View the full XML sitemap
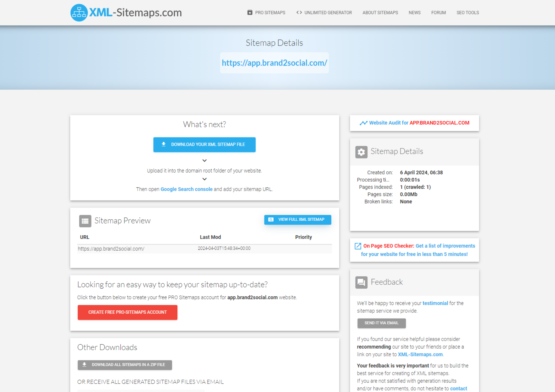The width and height of the screenshot is (555, 392). [x=297, y=220]
